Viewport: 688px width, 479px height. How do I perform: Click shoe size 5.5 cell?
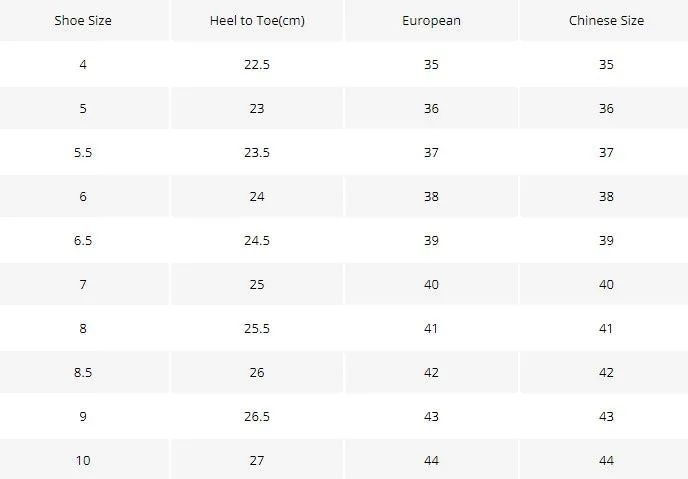(83, 153)
